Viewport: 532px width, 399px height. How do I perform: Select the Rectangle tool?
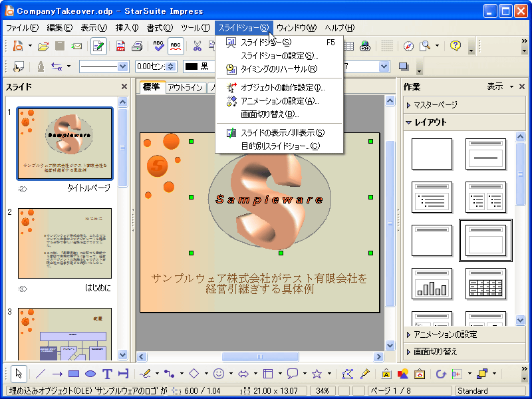(x=74, y=374)
